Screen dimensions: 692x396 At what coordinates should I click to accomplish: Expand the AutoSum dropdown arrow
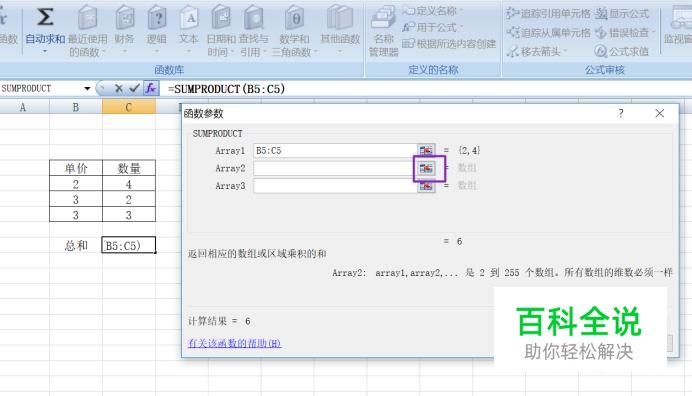(x=45, y=52)
